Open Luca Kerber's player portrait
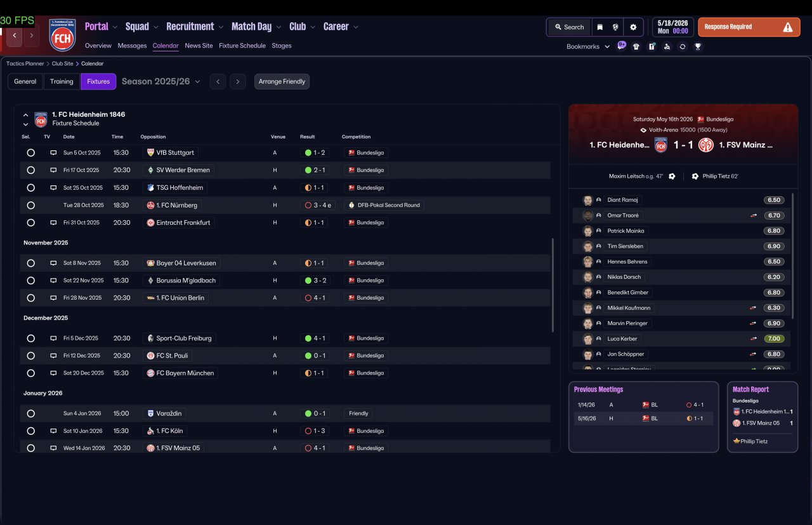This screenshot has width=812, height=525. pos(588,339)
